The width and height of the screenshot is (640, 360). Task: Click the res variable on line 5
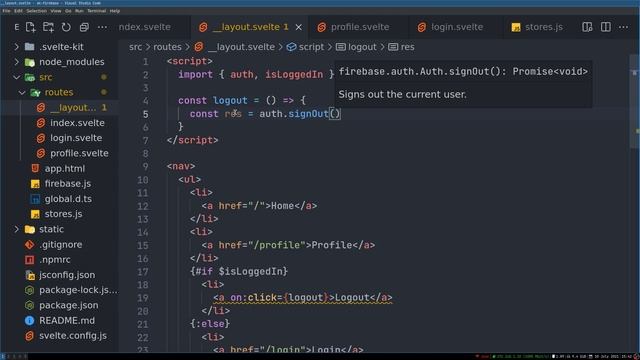pyautogui.click(x=233, y=114)
